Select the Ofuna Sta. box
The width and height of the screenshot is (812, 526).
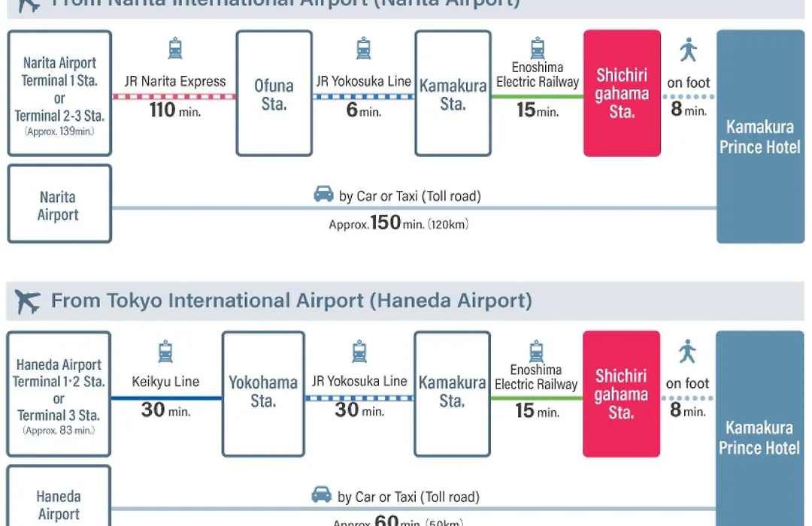pyautogui.click(x=274, y=93)
